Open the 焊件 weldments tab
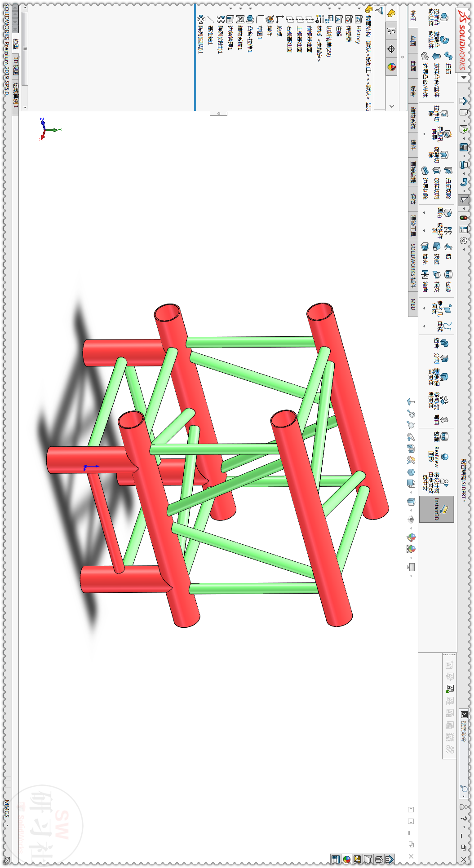The height and width of the screenshot is (868, 474). tap(413, 145)
